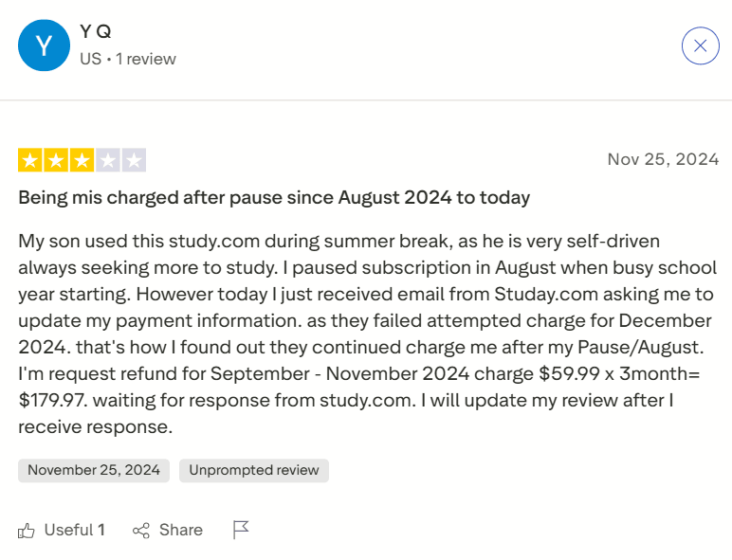This screenshot has height=560, width=732.
Task: Click the third yellow rating star
Action: point(82,160)
